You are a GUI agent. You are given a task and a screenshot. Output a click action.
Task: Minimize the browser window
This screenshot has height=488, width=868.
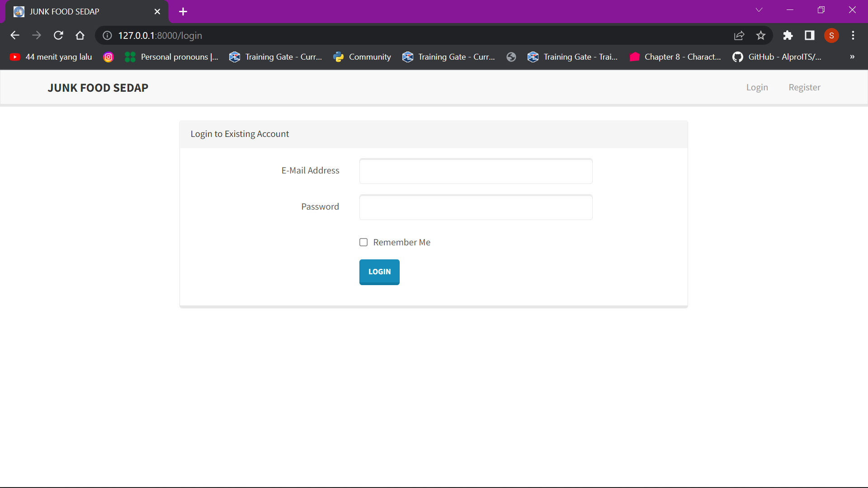pos(790,10)
